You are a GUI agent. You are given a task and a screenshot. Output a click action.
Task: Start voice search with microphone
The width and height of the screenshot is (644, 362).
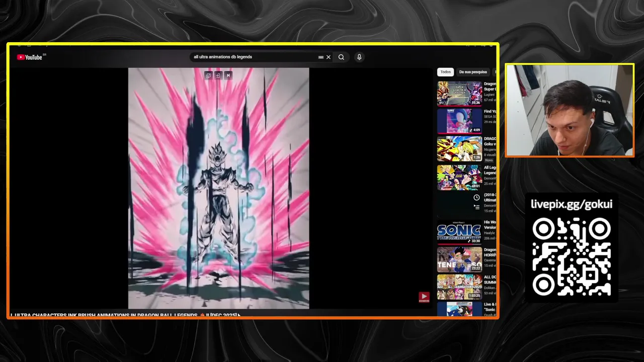[359, 57]
